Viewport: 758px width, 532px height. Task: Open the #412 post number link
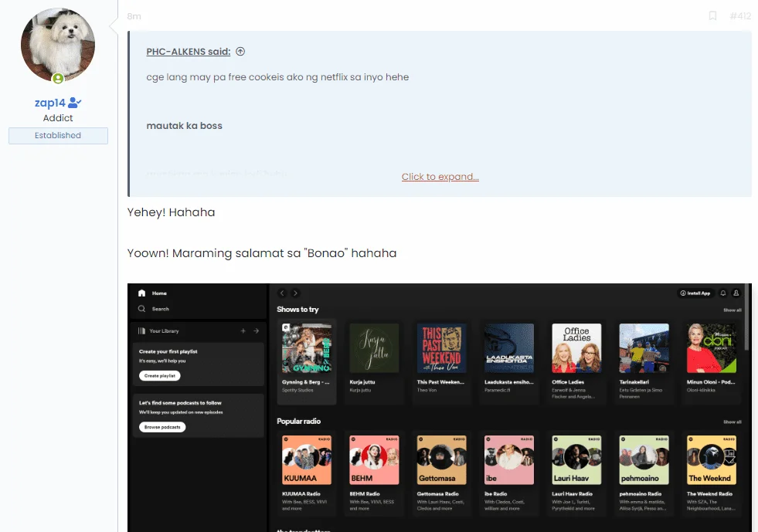point(740,16)
